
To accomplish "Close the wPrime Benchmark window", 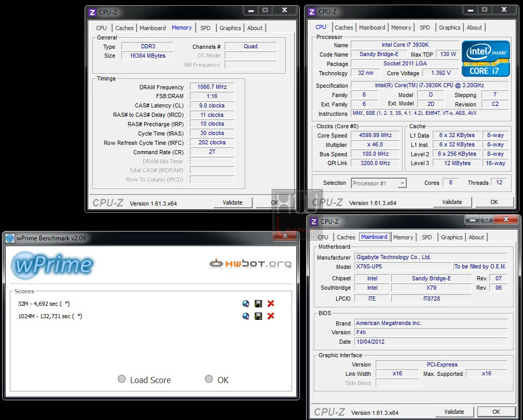I will 285,235.
